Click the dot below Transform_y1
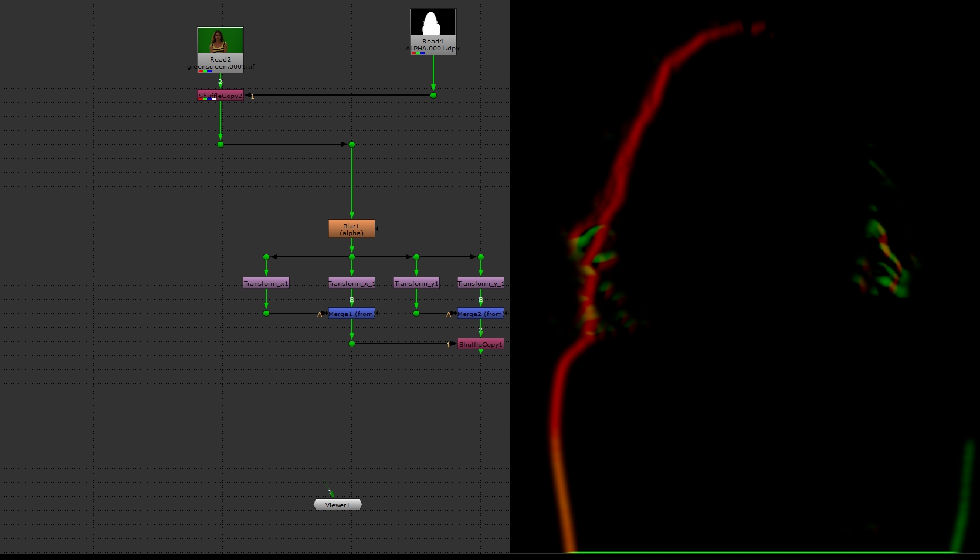 coord(416,313)
